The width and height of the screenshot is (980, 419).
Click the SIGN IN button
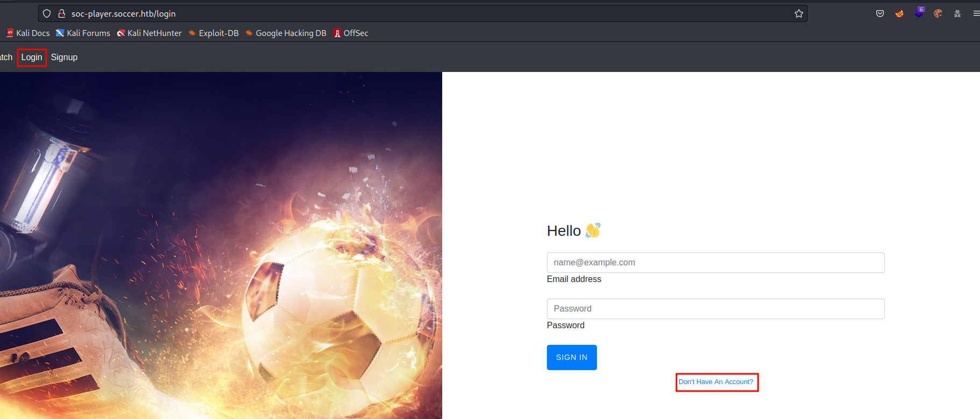coord(572,357)
